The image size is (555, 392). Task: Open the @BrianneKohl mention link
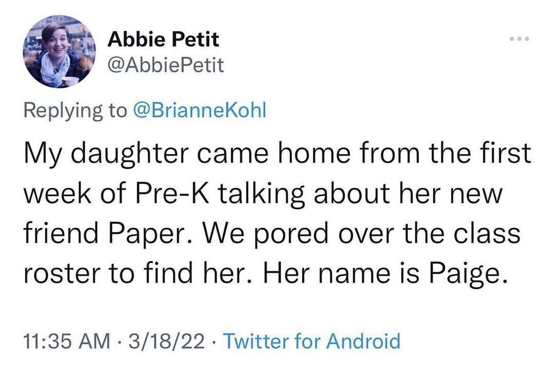click(199, 110)
